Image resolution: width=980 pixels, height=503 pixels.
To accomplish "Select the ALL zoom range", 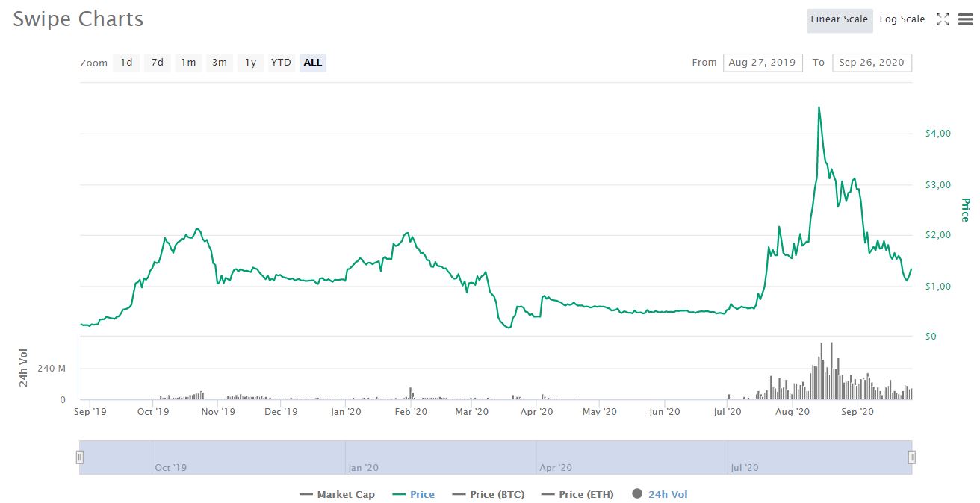I will pyautogui.click(x=313, y=63).
